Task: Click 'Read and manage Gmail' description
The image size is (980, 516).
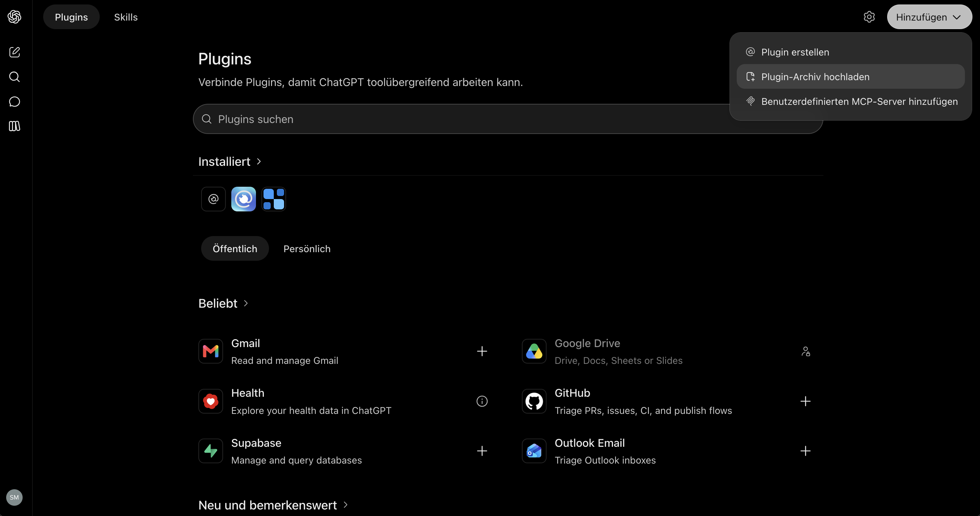Action: click(284, 360)
